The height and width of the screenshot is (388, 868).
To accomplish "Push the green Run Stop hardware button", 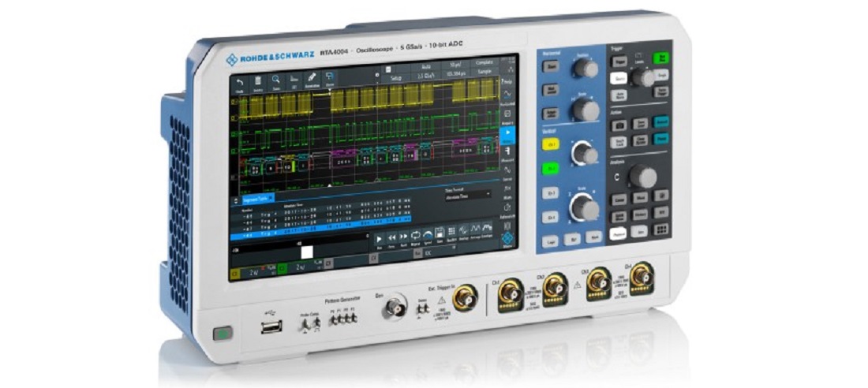I will click(661, 58).
